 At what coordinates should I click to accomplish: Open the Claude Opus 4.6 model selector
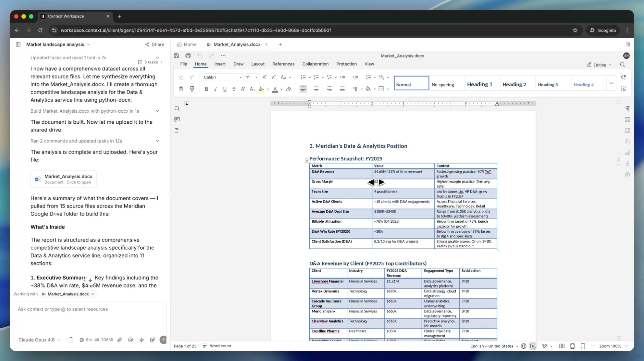pyautogui.click(x=39, y=340)
